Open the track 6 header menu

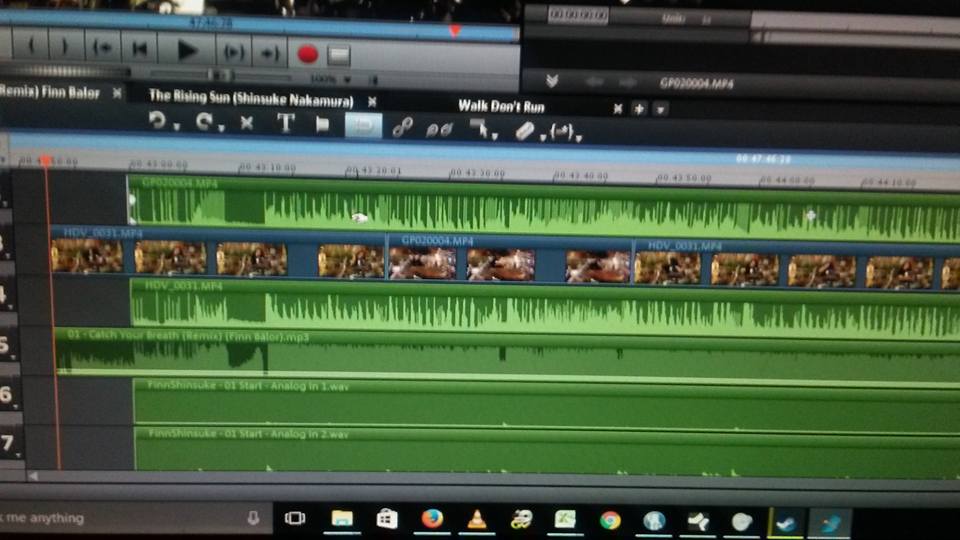[15, 405]
